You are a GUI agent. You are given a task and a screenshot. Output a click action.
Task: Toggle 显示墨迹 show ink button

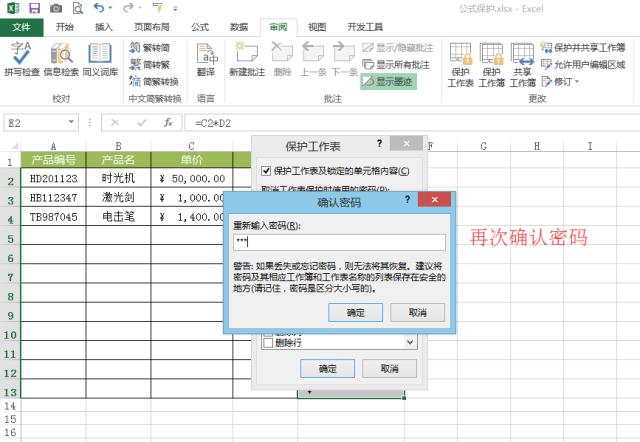(388, 82)
